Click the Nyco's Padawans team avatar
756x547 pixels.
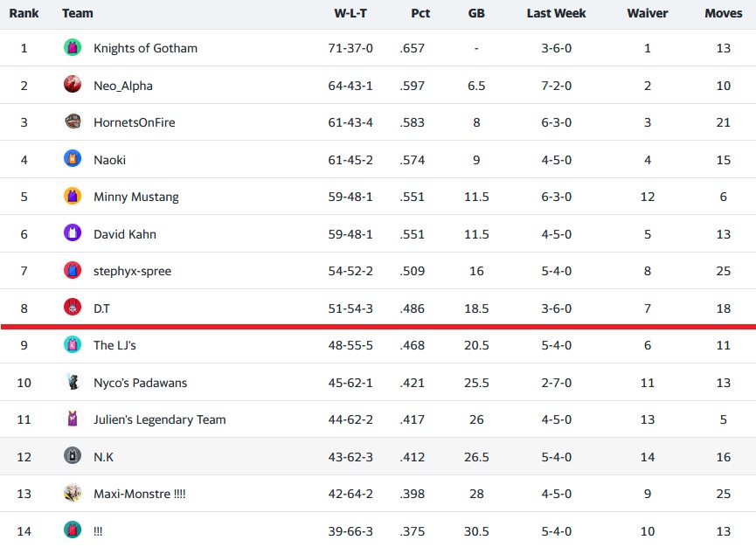coord(73,382)
